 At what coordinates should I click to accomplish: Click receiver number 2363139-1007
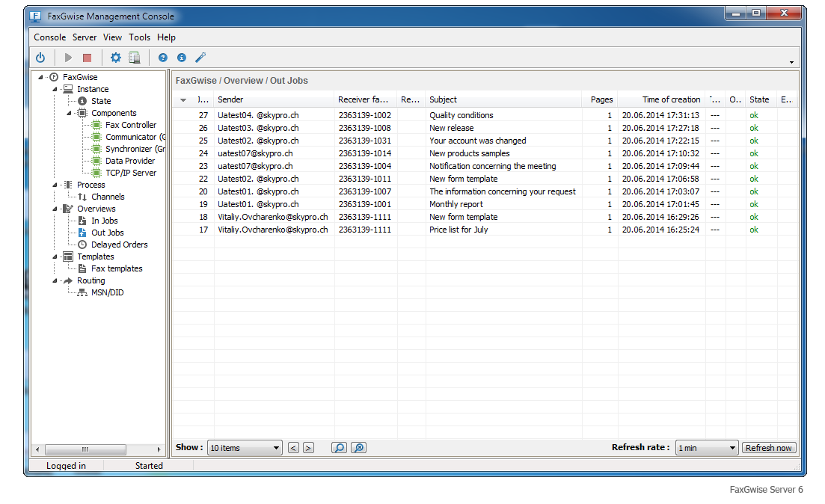(x=364, y=191)
